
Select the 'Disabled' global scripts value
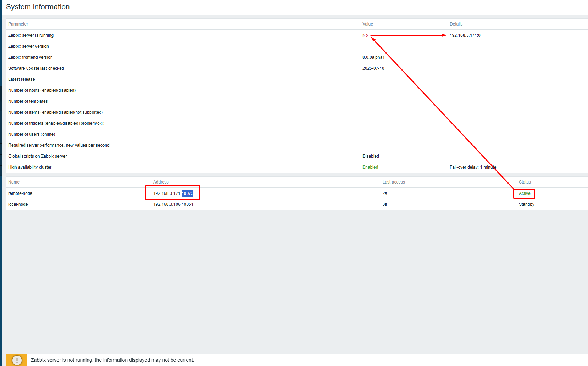[371, 156]
